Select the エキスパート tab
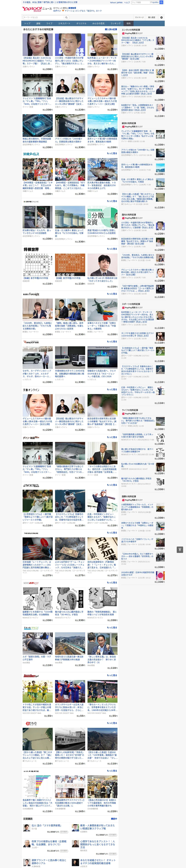This screenshot has height=868, width=186. point(64,24)
